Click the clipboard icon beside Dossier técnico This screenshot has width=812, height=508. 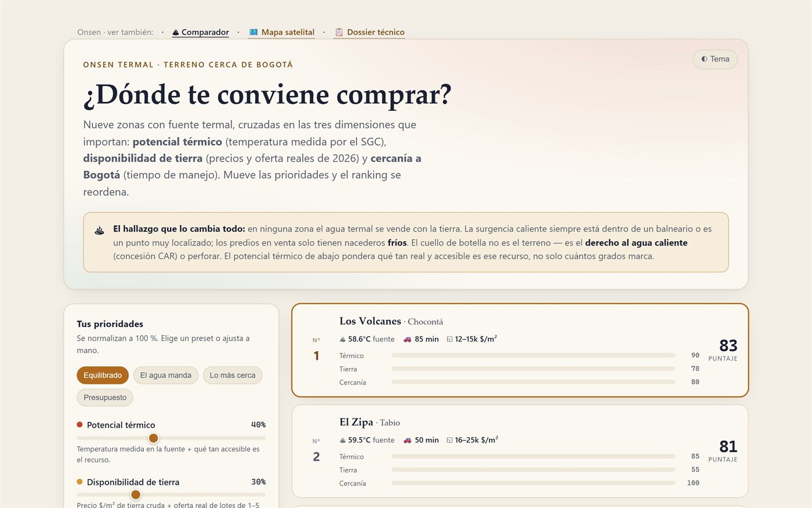click(339, 32)
